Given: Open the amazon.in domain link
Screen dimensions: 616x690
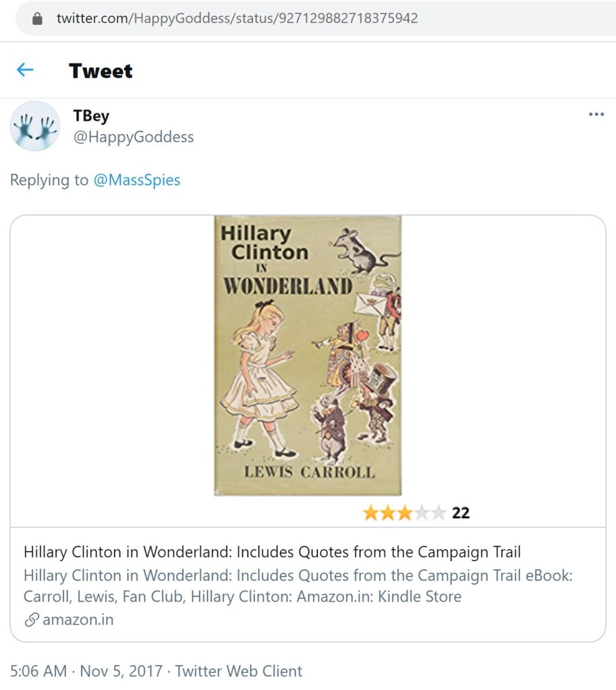Looking at the screenshot, I should tap(78, 620).
